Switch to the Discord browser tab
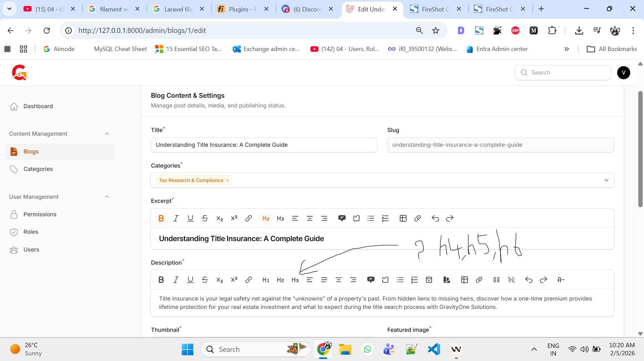Image resolution: width=644 pixels, height=361 pixels. [307, 9]
